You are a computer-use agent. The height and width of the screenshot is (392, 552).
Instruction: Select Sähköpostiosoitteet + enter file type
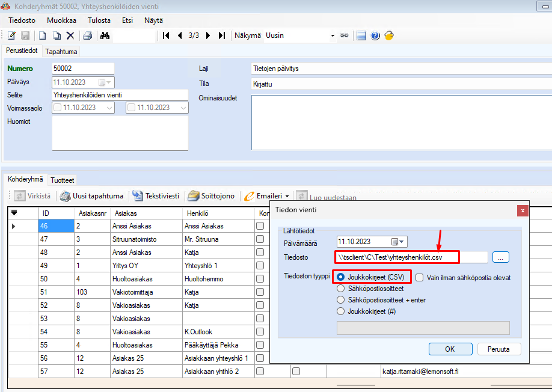(342, 300)
